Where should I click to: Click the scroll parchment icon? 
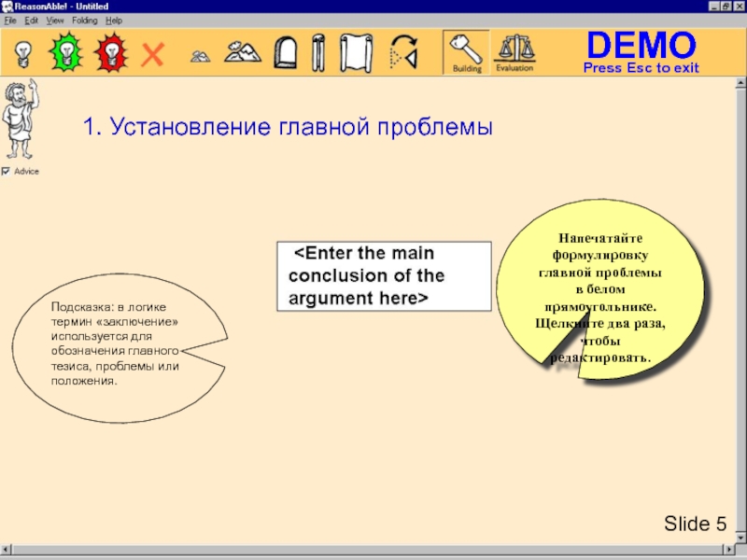(x=357, y=53)
